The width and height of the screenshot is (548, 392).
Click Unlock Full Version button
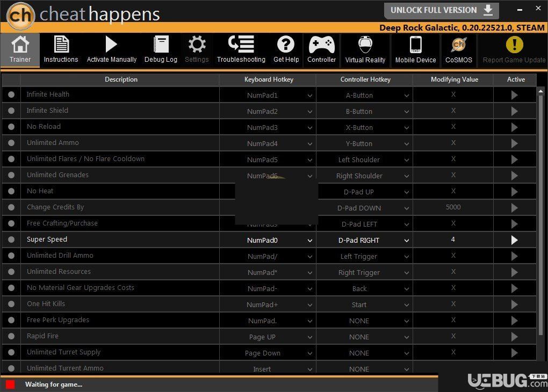[x=442, y=10]
